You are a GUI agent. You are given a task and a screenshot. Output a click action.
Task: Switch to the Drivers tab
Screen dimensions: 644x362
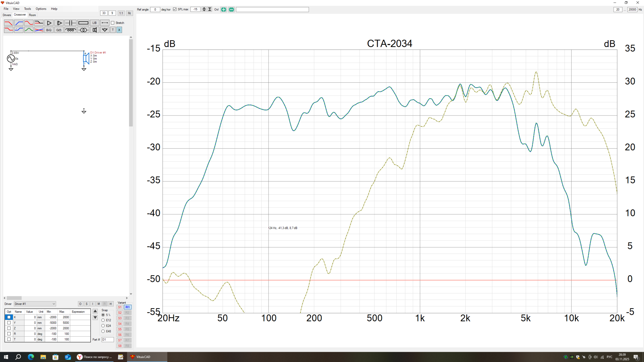point(7,15)
